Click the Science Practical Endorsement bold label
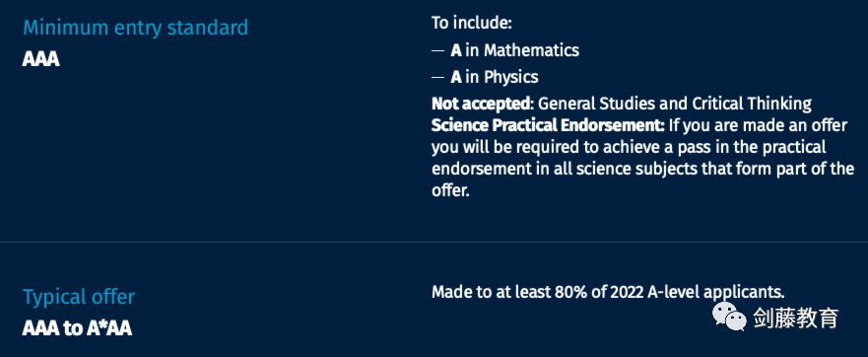The height and width of the screenshot is (357, 868). [548, 126]
